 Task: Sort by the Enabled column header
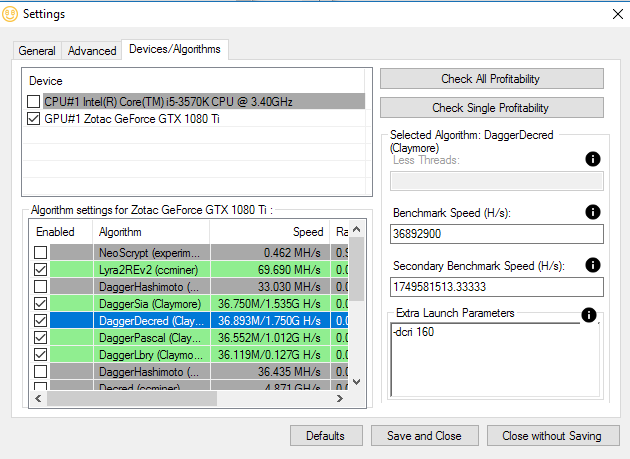point(61,232)
